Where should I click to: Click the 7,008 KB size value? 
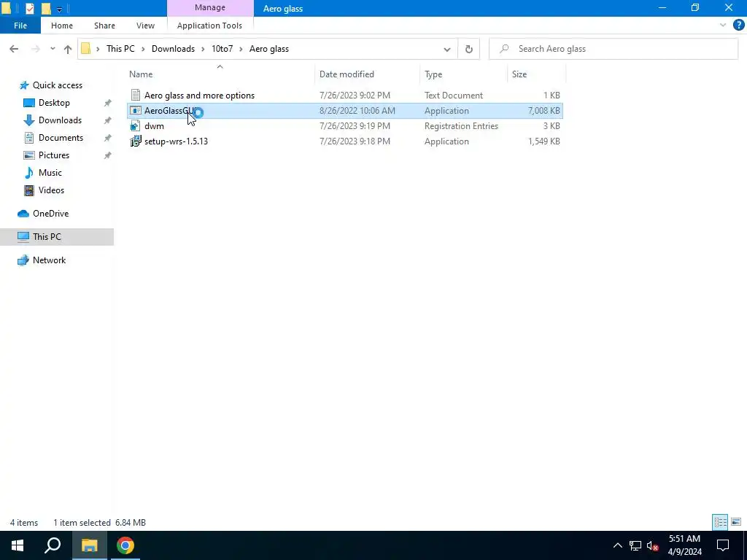pyautogui.click(x=543, y=111)
